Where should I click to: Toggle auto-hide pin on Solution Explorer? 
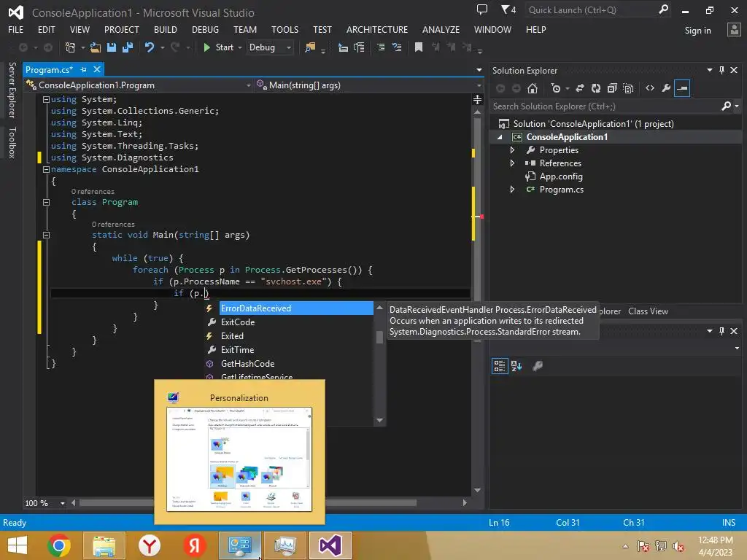tap(721, 70)
